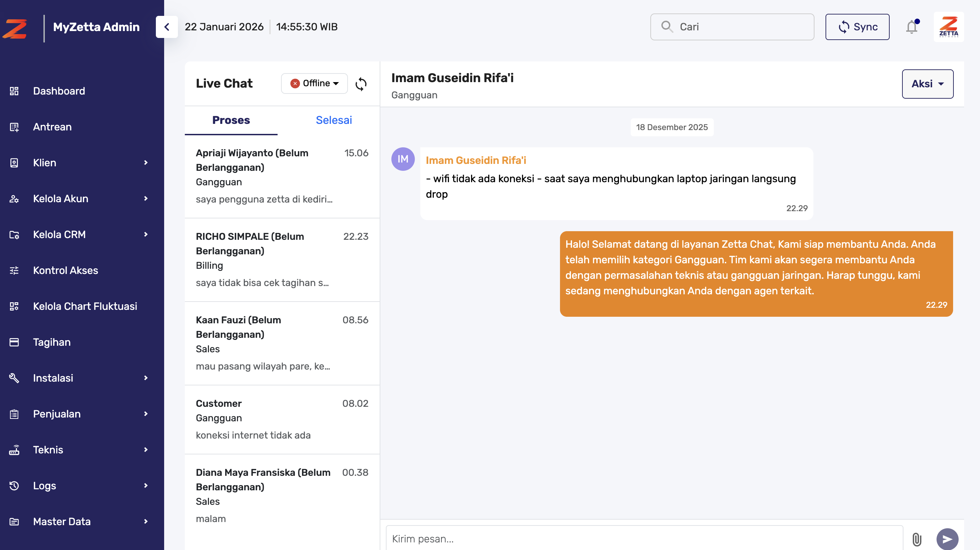
Task: Click the paperclip attachment icon
Action: coord(917,539)
